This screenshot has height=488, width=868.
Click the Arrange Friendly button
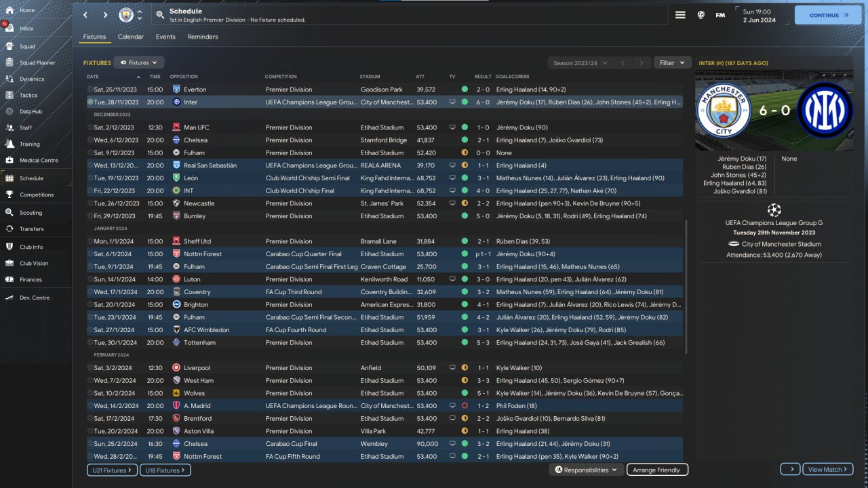pyautogui.click(x=656, y=470)
